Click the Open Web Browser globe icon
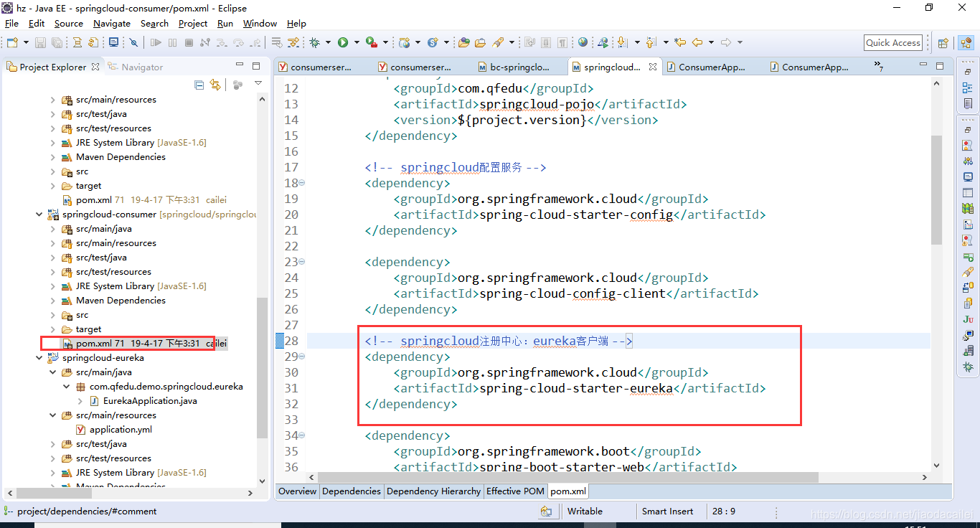980x528 pixels. [583, 42]
